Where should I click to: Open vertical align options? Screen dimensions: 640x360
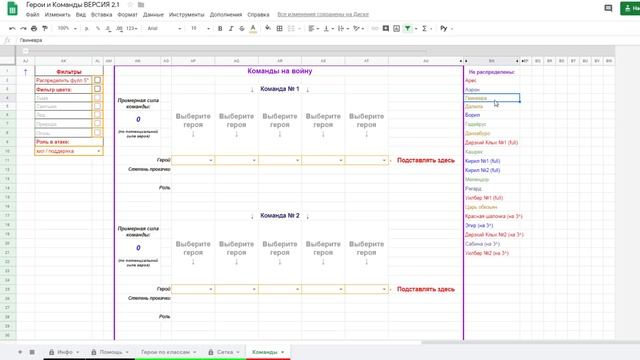click(x=328, y=29)
